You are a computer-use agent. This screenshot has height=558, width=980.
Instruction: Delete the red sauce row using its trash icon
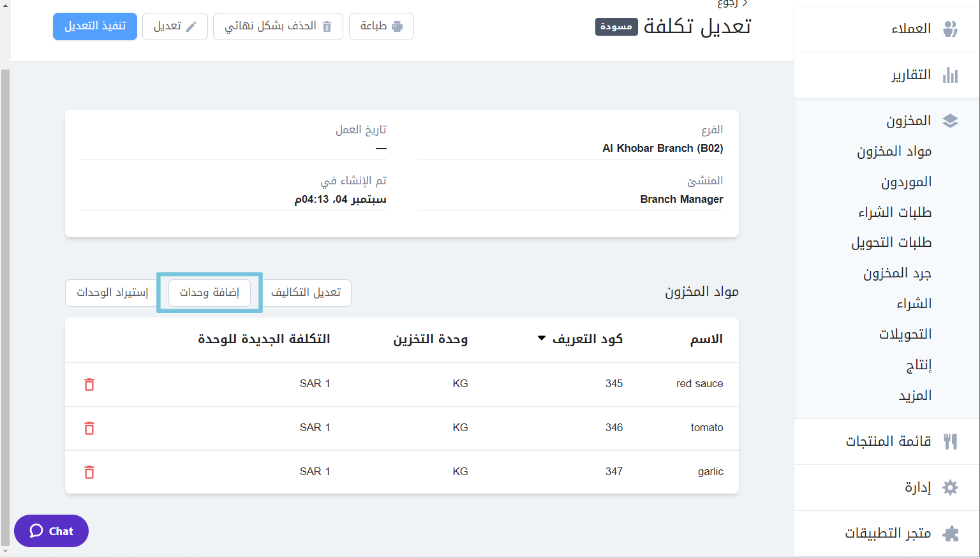point(89,385)
